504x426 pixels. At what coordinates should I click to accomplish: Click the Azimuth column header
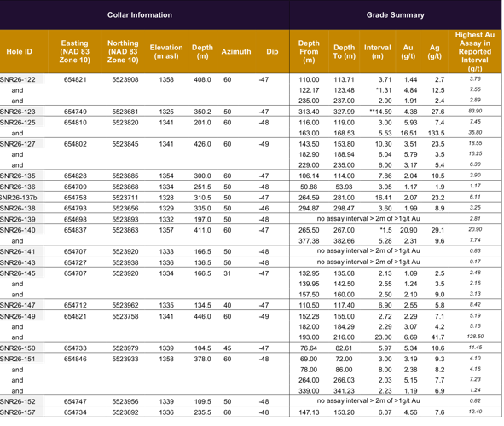pyautogui.click(x=236, y=52)
